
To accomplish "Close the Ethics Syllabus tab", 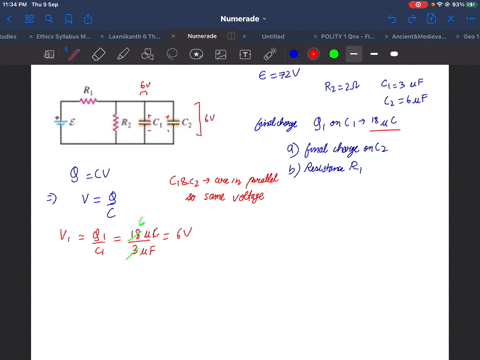I will 31,36.
